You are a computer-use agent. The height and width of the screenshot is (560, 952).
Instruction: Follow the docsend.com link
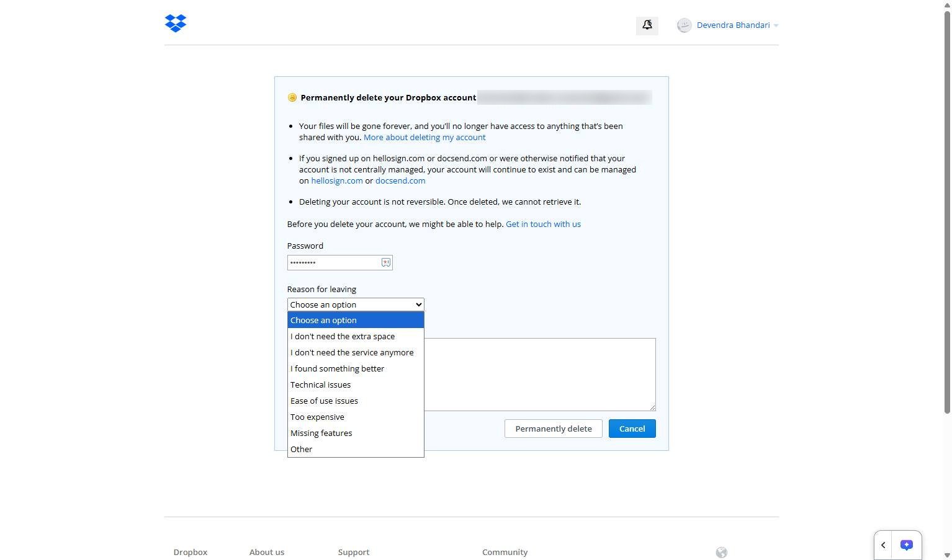400,180
